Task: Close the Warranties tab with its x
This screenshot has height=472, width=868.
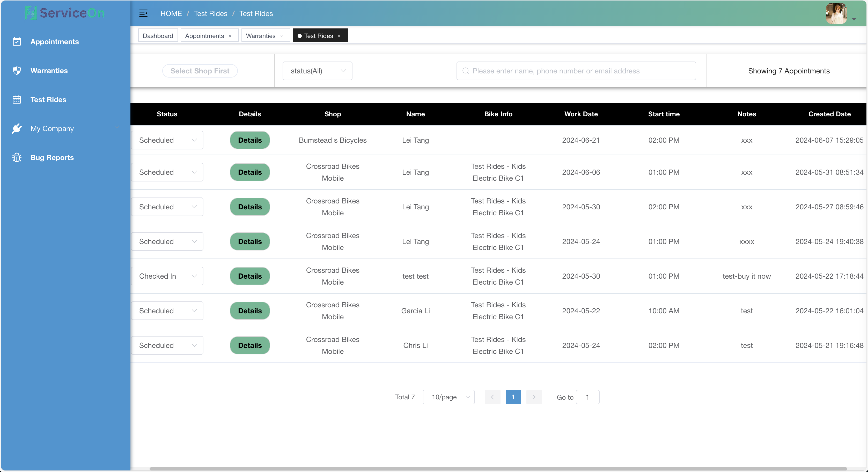Action: coord(282,36)
